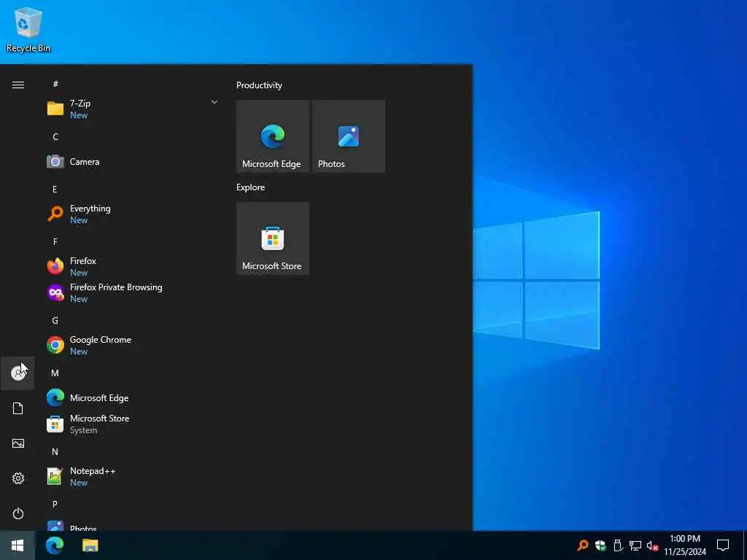Open the user account icon in Start sidebar
The image size is (747, 560).
point(18,373)
